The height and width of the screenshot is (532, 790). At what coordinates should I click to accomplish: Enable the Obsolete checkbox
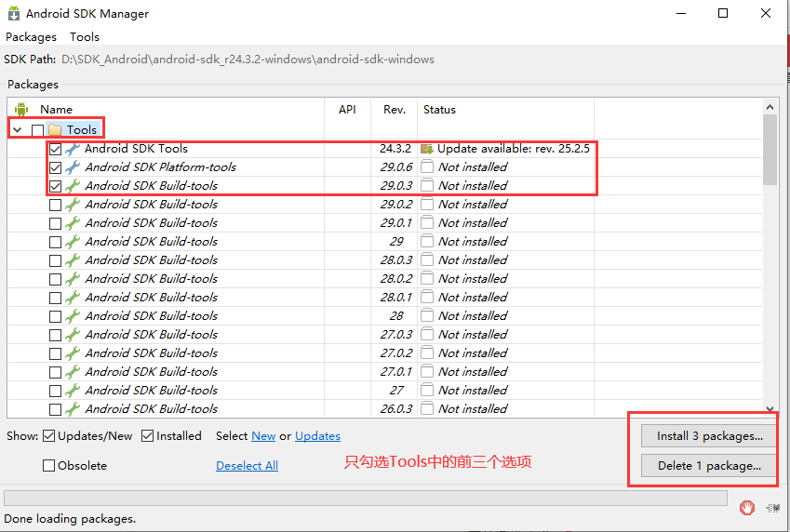pyautogui.click(x=49, y=465)
